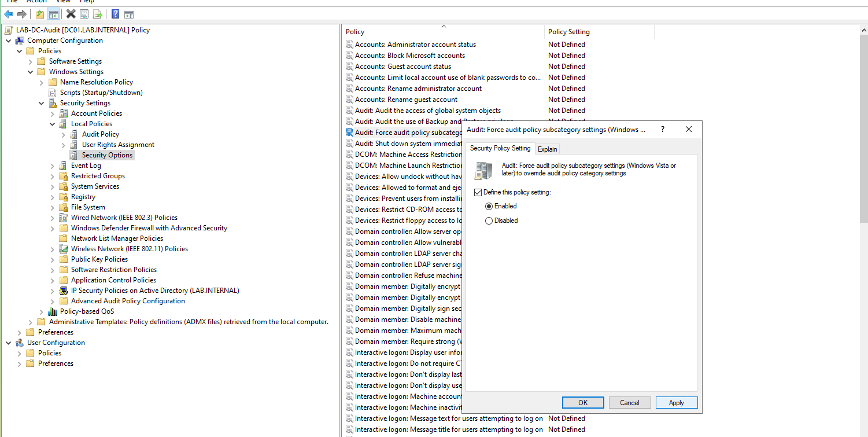This screenshot has height=437, width=868.
Task: Collapse the Computer Configuration node
Action: (x=9, y=41)
